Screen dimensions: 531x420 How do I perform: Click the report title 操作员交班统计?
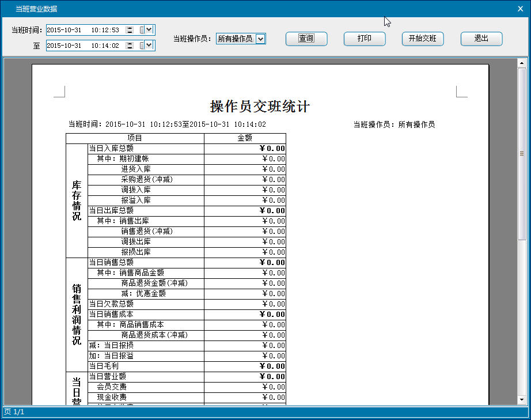point(260,107)
